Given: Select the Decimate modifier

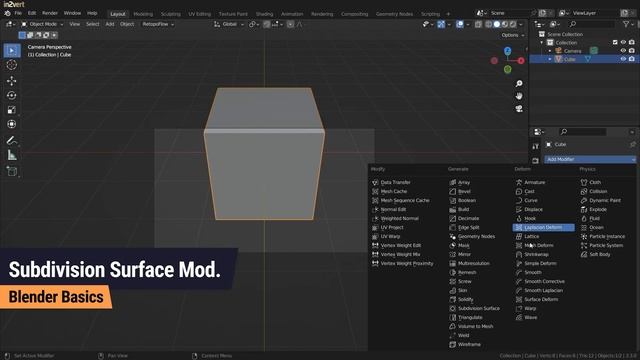Looking at the screenshot, I should pyautogui.click(x=464, y=218).
